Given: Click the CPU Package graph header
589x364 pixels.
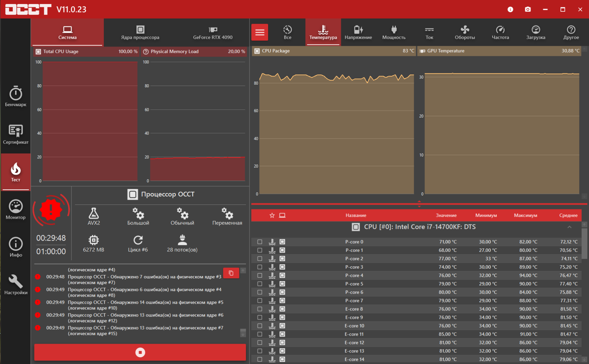Looking at the screenshot, I should pos(334,51).
